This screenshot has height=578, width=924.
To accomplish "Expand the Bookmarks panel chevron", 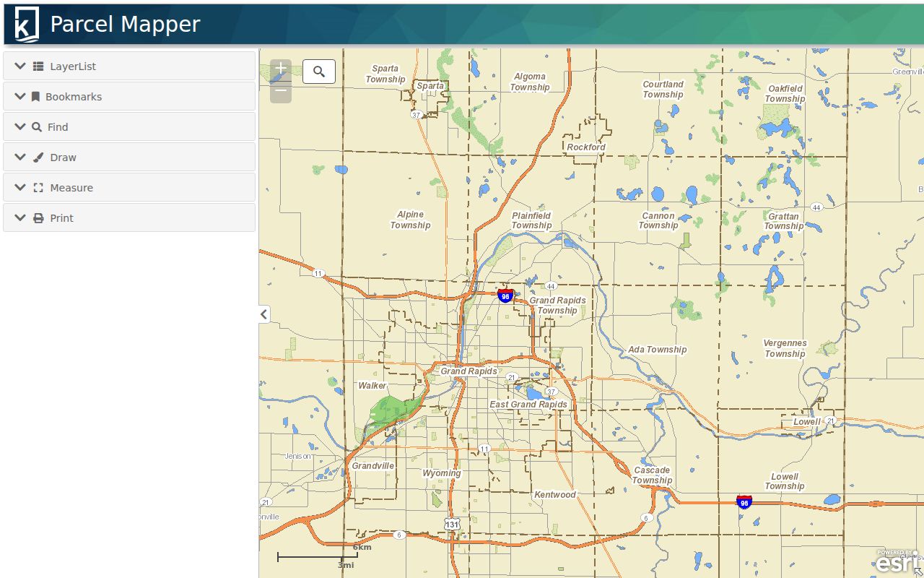I will click(x=20, y=97).
